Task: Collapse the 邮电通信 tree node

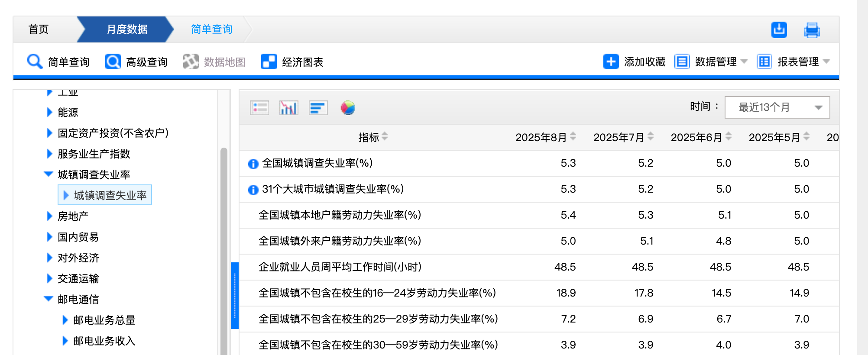Action: tap(49, 299)
